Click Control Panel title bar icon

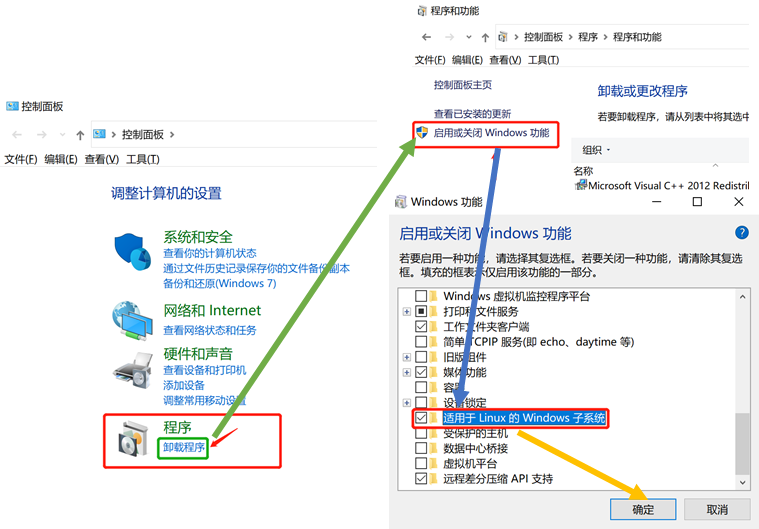13,106
